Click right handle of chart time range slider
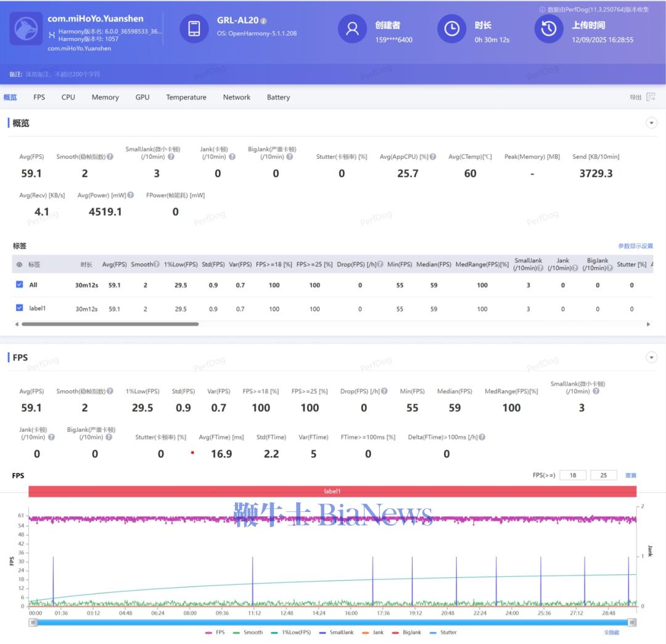This screenshot has width=666, height=644. 632,622
